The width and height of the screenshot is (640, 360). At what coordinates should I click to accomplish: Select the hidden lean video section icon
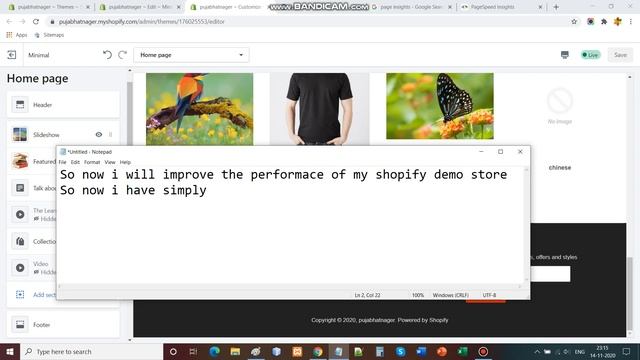pyautogui.click(x=20, y=214)
